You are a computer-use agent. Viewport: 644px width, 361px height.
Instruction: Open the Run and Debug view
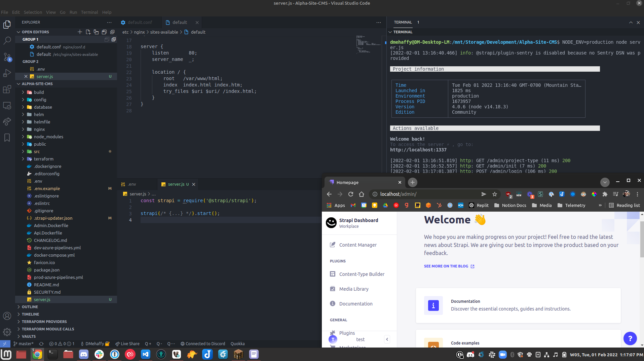(7, 73)
